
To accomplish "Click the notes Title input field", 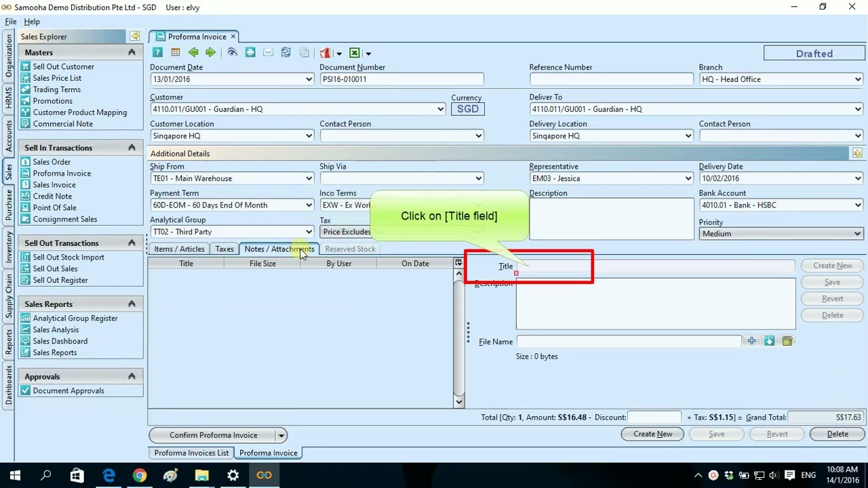I will tap(655, 266).
